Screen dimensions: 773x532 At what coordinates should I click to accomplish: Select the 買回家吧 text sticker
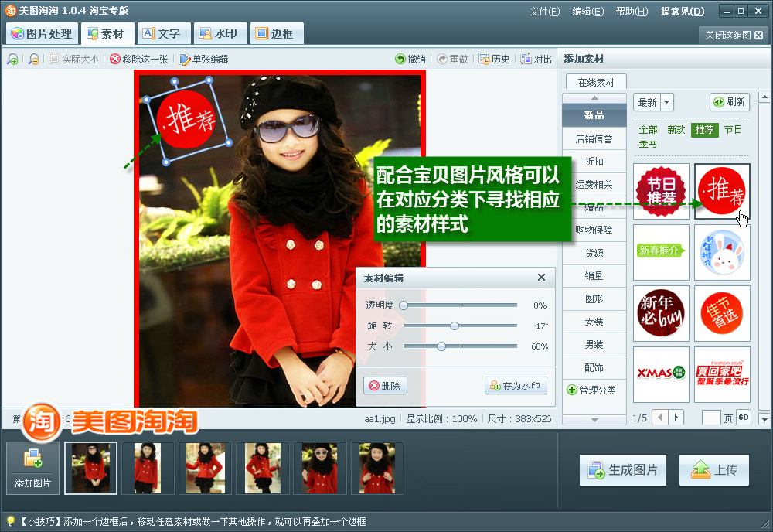pos(722,375)
